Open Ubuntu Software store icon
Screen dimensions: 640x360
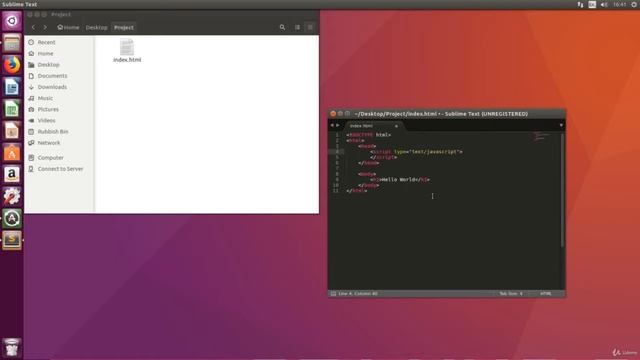(11, 153)
